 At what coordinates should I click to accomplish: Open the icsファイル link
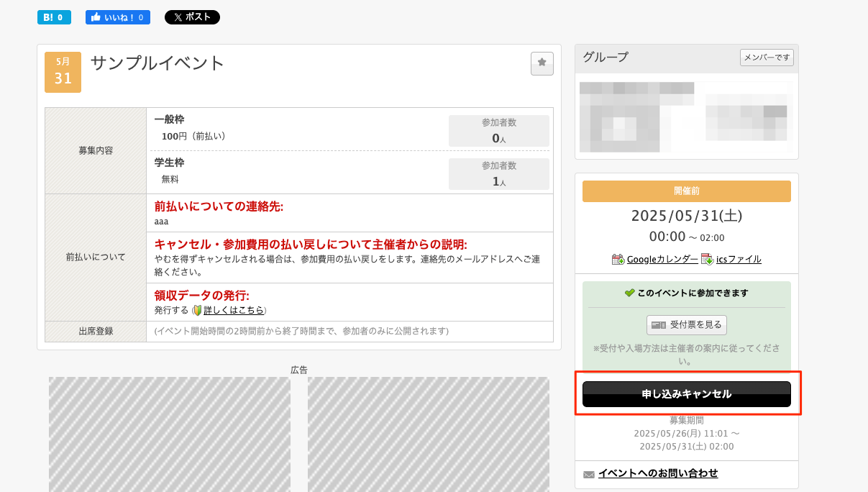click(737, 259)
